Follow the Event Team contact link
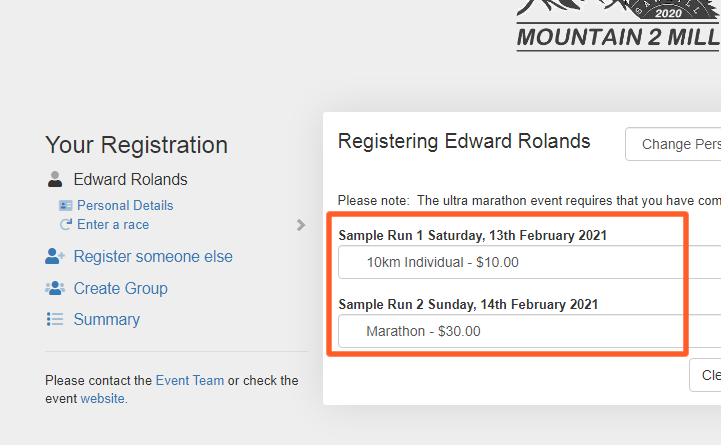 click(189, 381)
